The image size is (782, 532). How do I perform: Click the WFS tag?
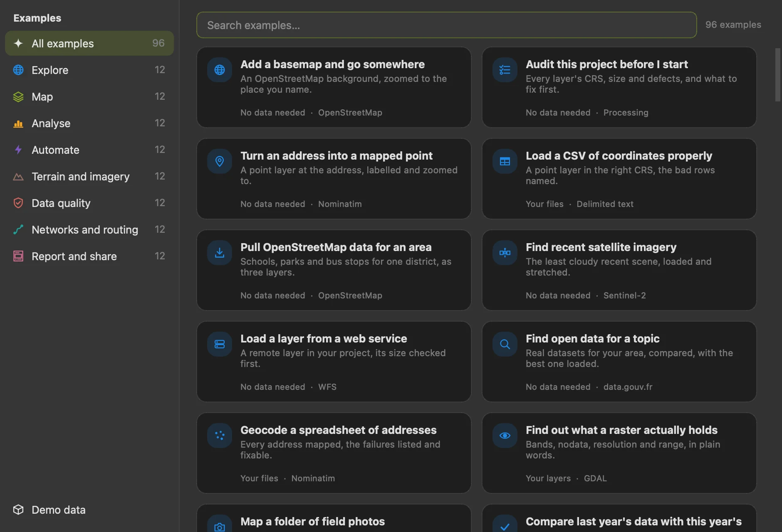327,387
